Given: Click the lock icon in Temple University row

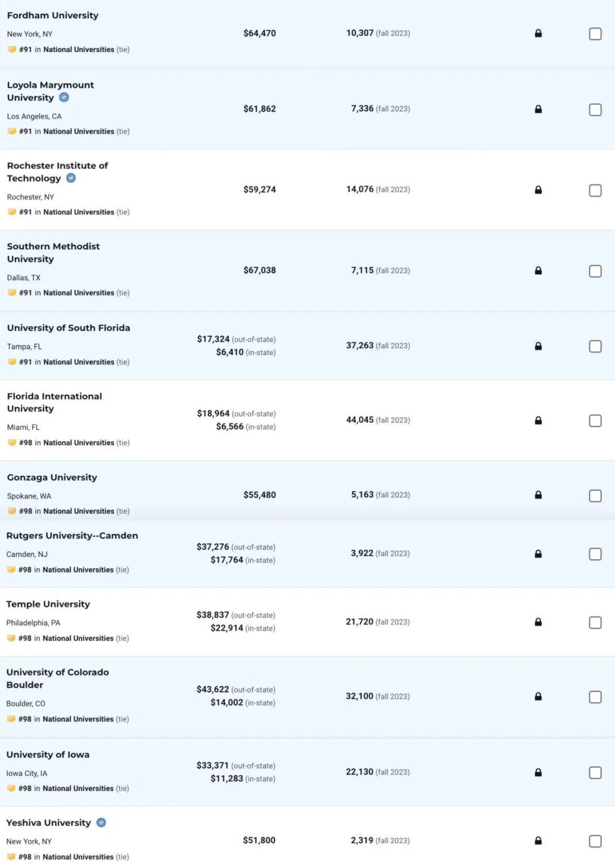Looking at the screenshot, I should point(538,622).
